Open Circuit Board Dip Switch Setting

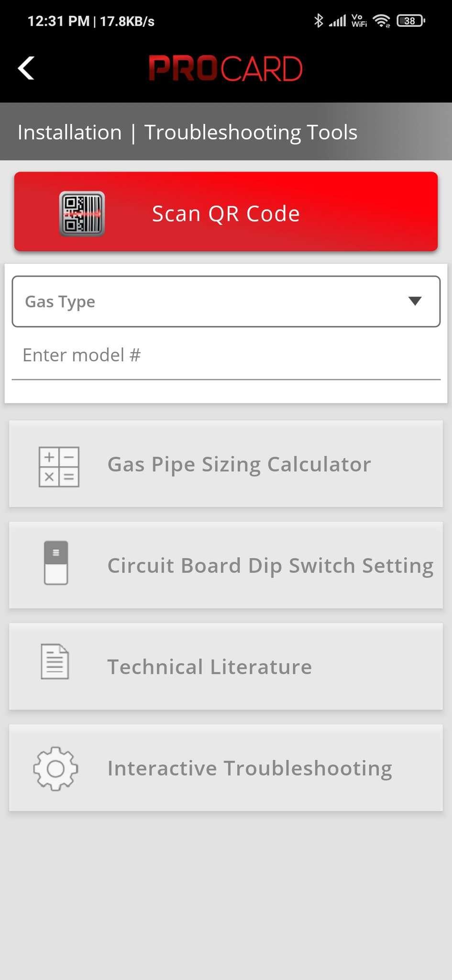pos(270,566)
